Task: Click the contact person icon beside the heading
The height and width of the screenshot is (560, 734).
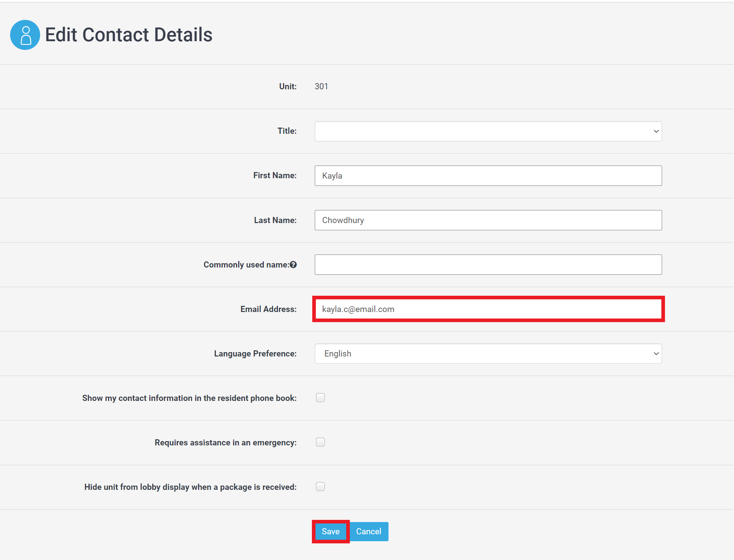Action: point(25,35)
